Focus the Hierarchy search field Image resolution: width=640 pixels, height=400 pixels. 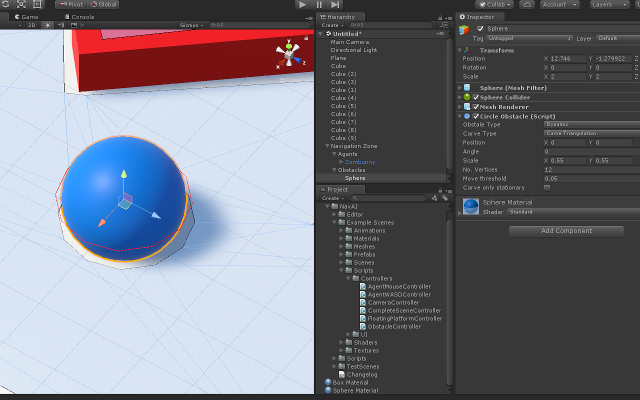click(391, 25)
